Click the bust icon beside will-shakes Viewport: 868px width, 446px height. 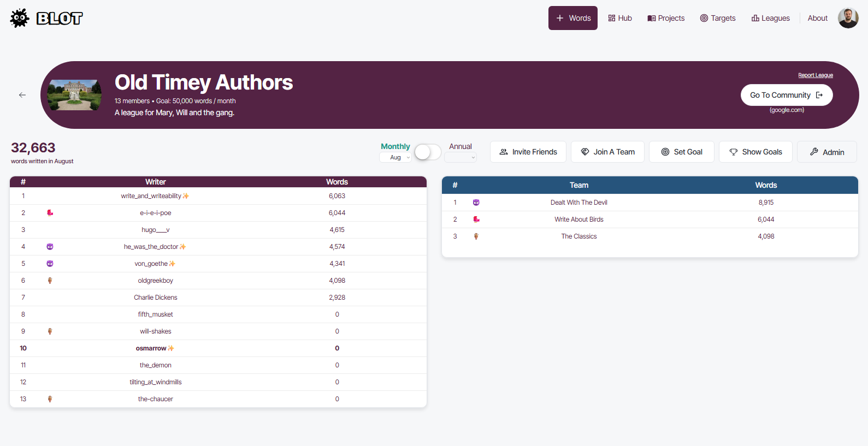tap(50, 331)
